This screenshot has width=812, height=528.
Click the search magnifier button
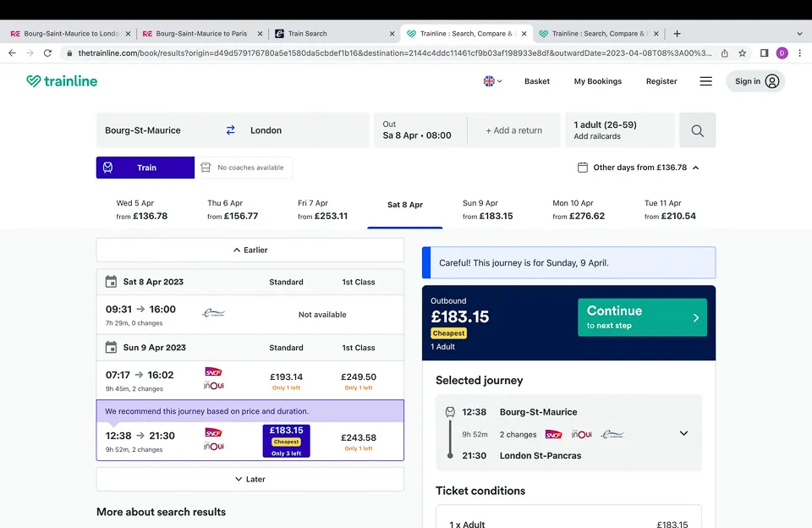(x=698, y=130)
